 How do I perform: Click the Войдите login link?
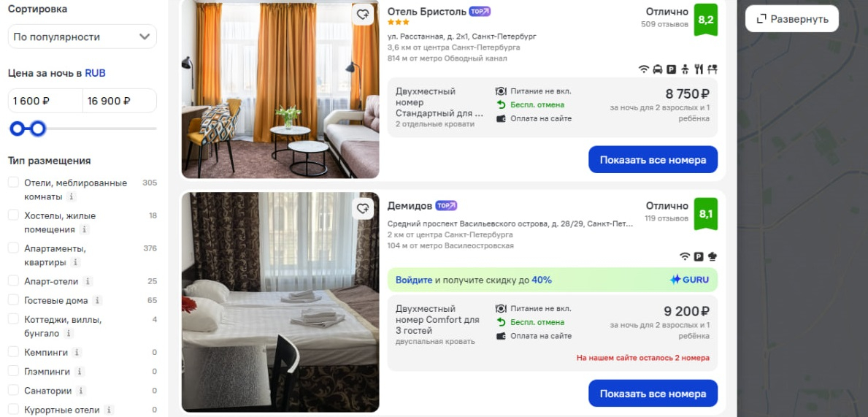(x=413, y=280)
